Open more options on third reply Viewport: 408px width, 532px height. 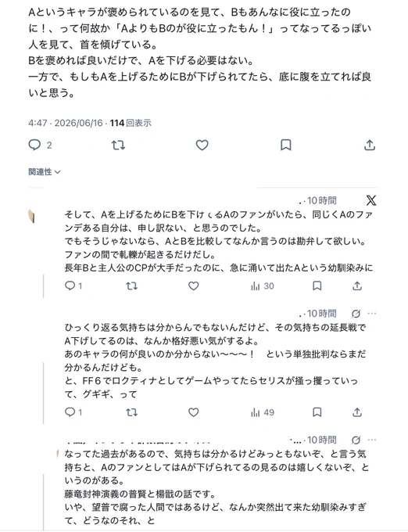pos(372,440)
